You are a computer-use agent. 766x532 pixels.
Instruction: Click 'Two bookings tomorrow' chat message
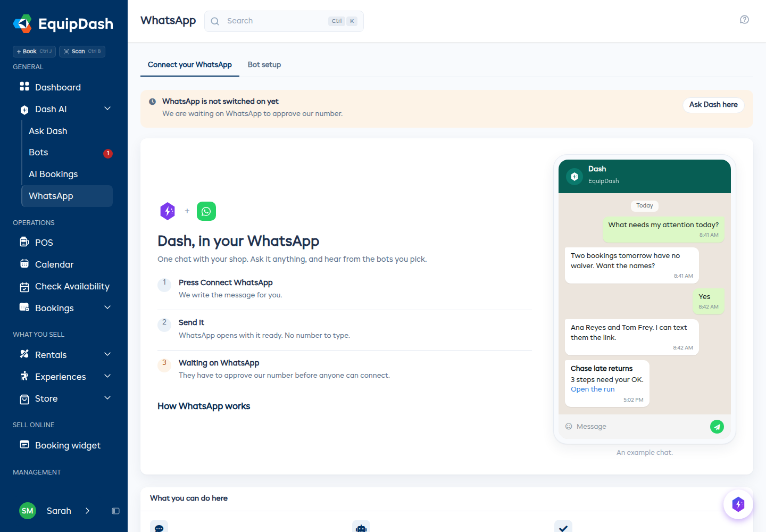click(631, 265)
